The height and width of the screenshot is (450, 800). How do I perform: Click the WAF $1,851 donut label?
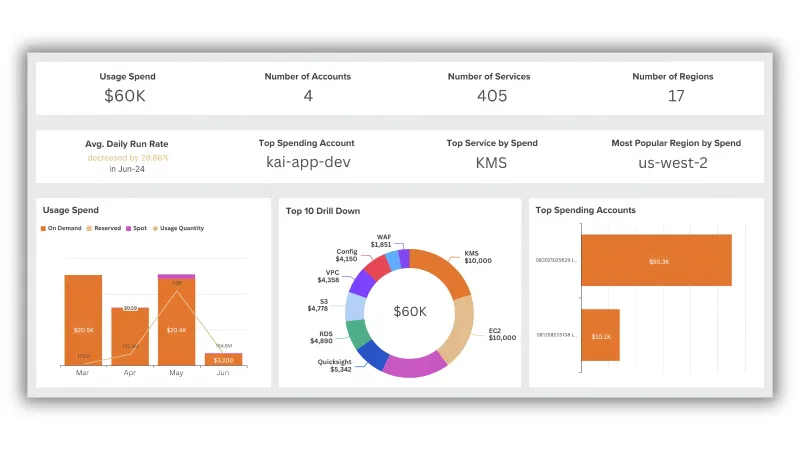point(382,241)
